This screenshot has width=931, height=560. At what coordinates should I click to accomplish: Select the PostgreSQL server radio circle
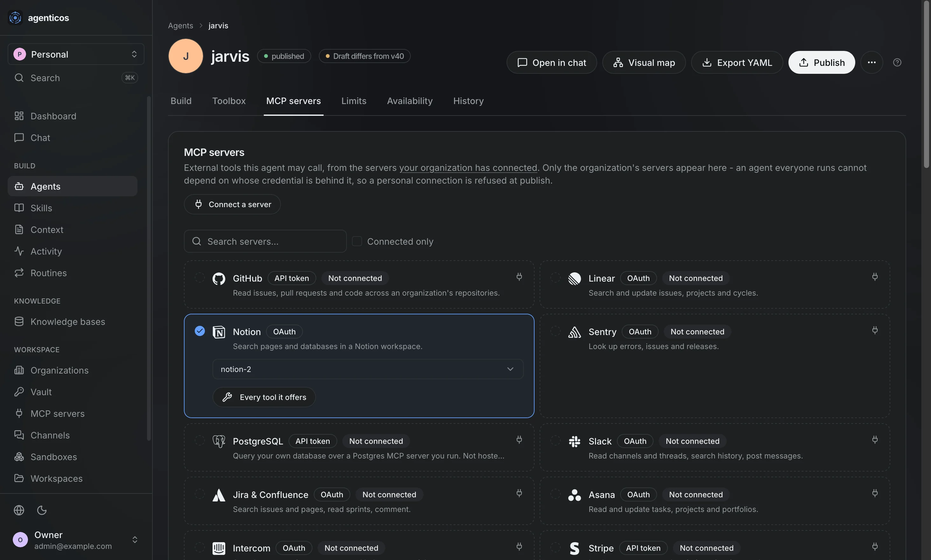coord(199,440)
